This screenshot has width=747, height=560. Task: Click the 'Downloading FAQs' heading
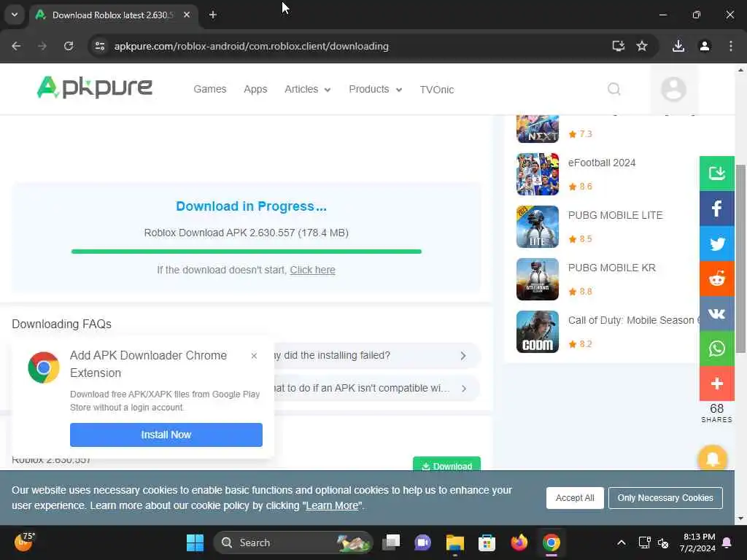click(61, 324)
